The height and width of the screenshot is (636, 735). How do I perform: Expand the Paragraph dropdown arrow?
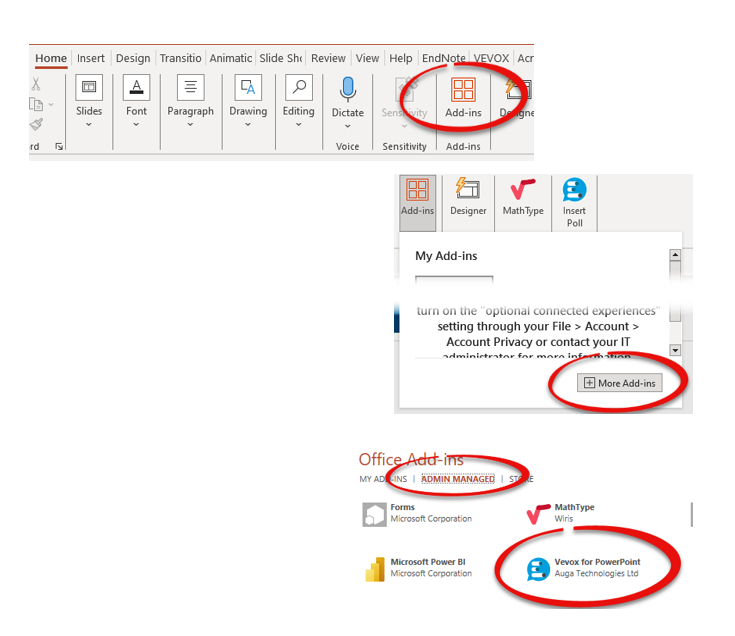(190, 125)
